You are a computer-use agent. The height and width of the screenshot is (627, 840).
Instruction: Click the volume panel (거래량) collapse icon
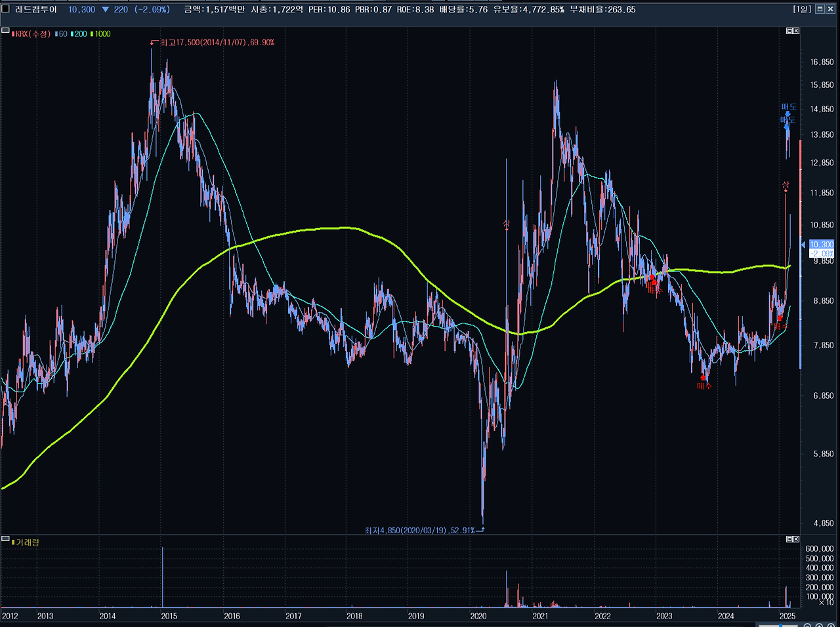(5, 540)
